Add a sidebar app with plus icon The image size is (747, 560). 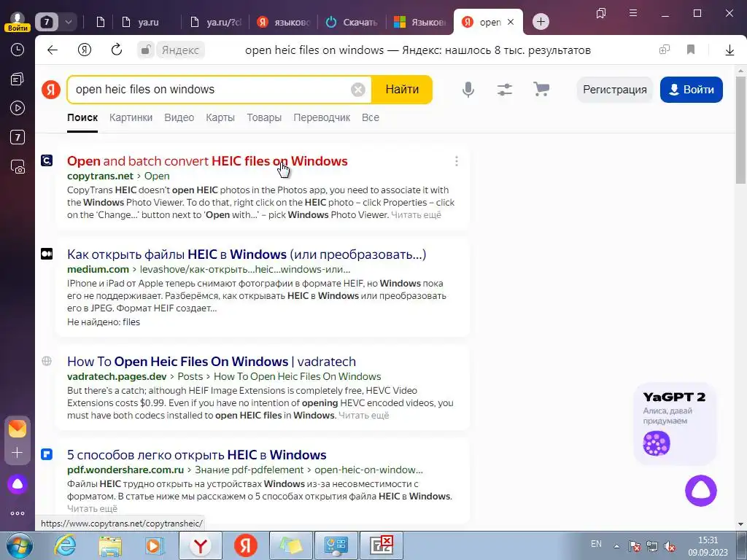click(18, 452)
